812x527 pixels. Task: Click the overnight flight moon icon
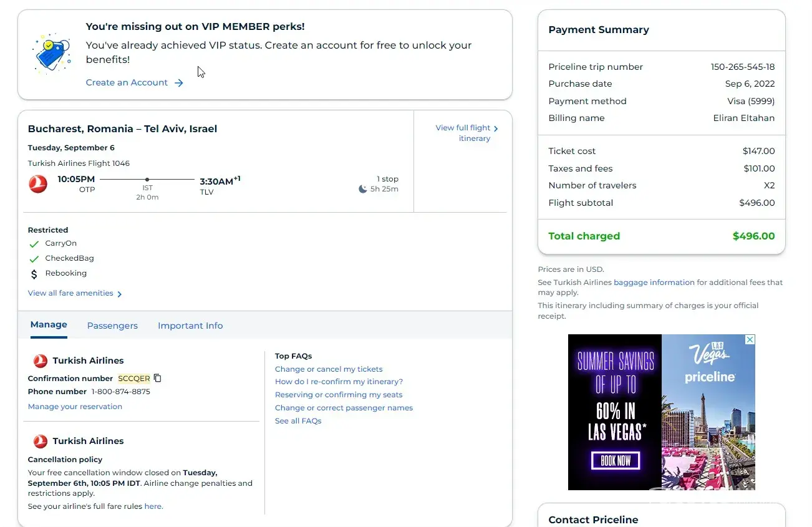coord(363,189)
